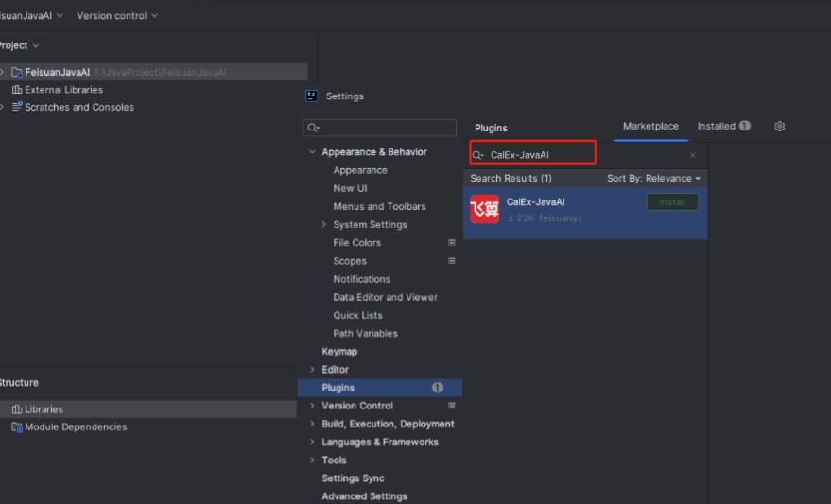Switch to the Marketplace tab
Viewport: 831px width, 504px height.
click(x=650, y=126)
